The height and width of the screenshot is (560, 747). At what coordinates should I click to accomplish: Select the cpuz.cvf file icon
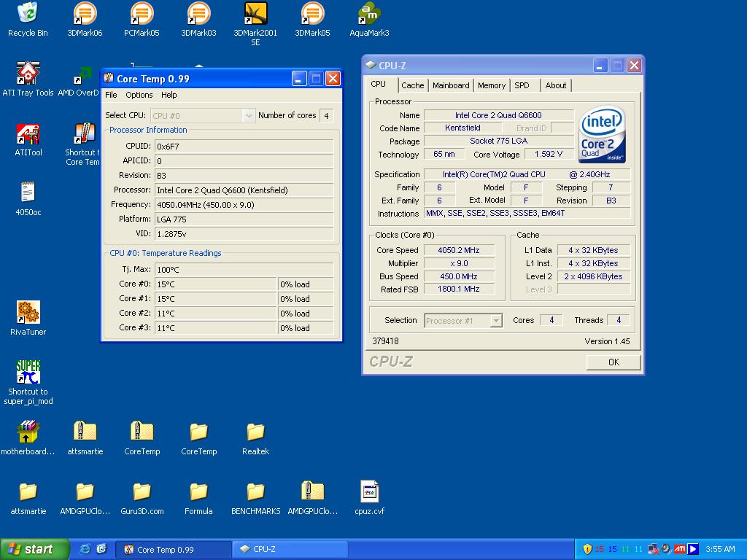tap(369, 498)
